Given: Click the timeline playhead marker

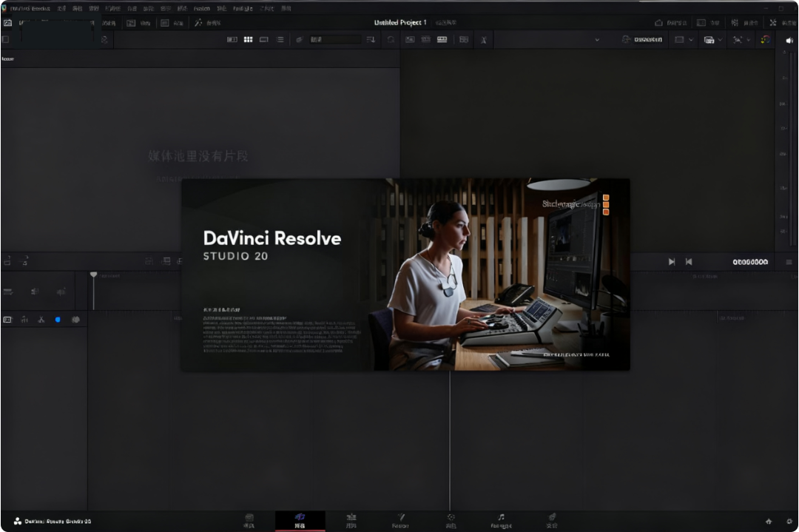Looking at the screenshot, I should coord(93,275).
